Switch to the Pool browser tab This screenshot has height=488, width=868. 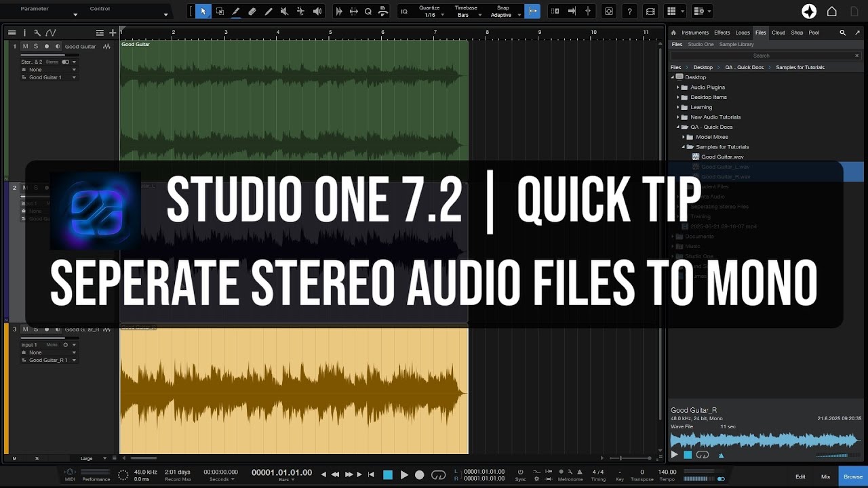814,33
